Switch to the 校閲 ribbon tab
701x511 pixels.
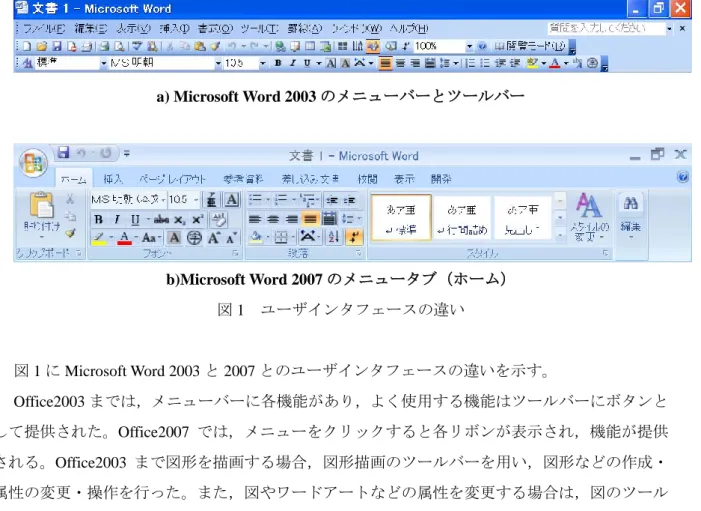coord(367,180)
